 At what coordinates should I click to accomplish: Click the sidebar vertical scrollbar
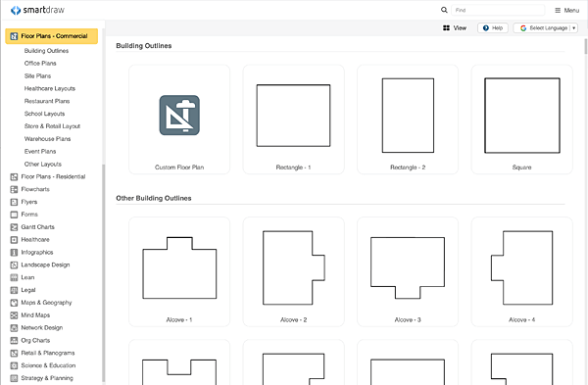[104, 273]
